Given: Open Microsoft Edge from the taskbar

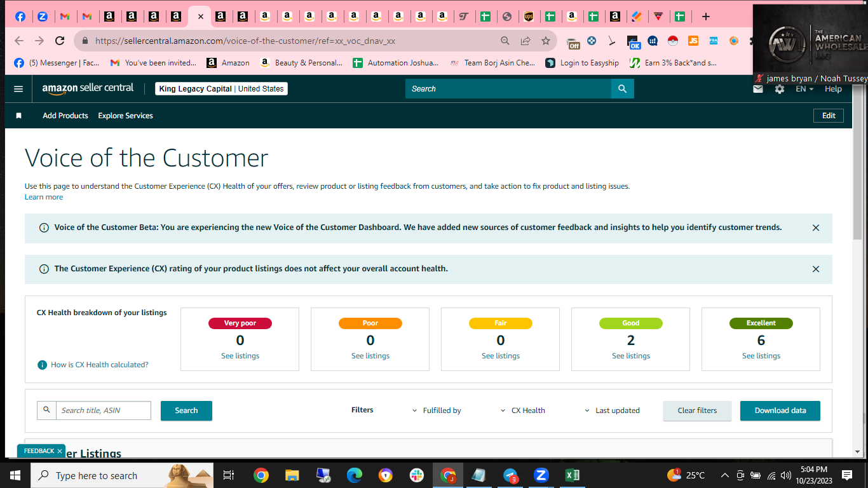Looking at the screenshot, I should coord(355,475).
